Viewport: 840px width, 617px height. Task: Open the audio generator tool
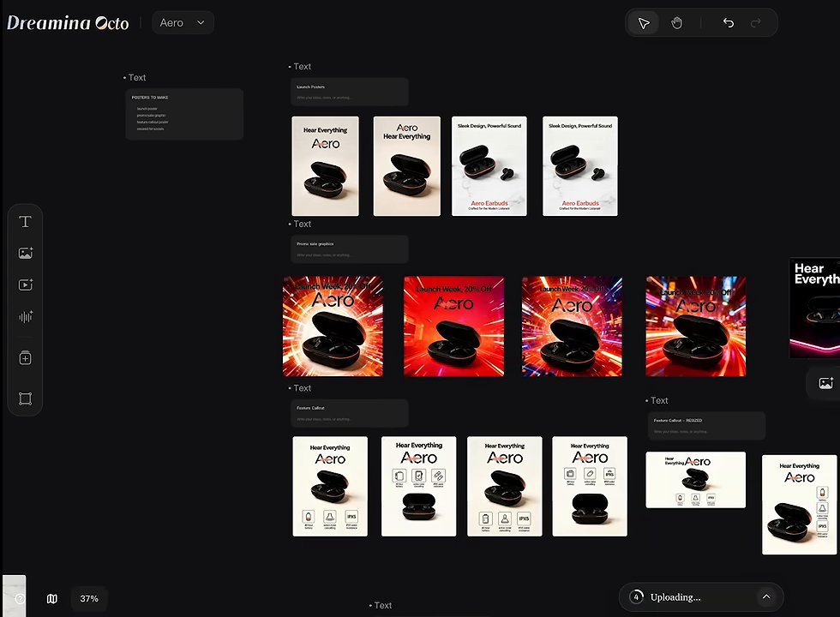pyautogui.click(x=25, y=316)
